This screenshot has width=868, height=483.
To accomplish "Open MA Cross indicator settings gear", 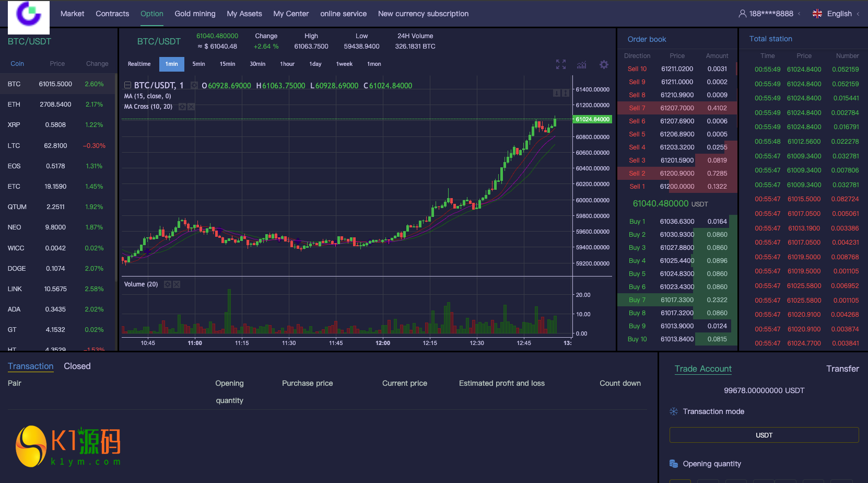I will pos(182,107).
